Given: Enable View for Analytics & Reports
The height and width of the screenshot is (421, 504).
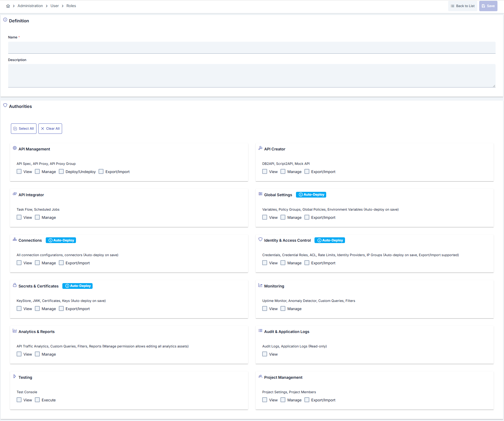Looking at the screenshot, I should click(x=19, y=354).
